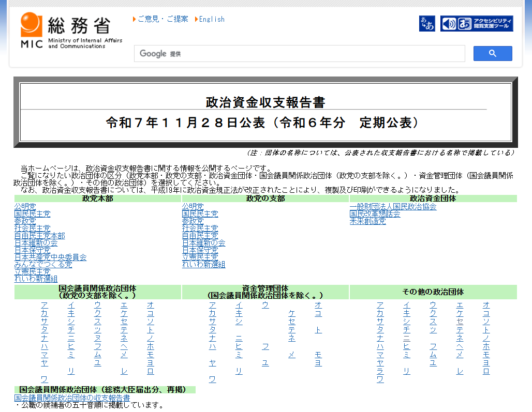This screenshot has width=532, height=412.
Task: Select ワ in 資金管理団体 kana index
Action: pos(212,379)
